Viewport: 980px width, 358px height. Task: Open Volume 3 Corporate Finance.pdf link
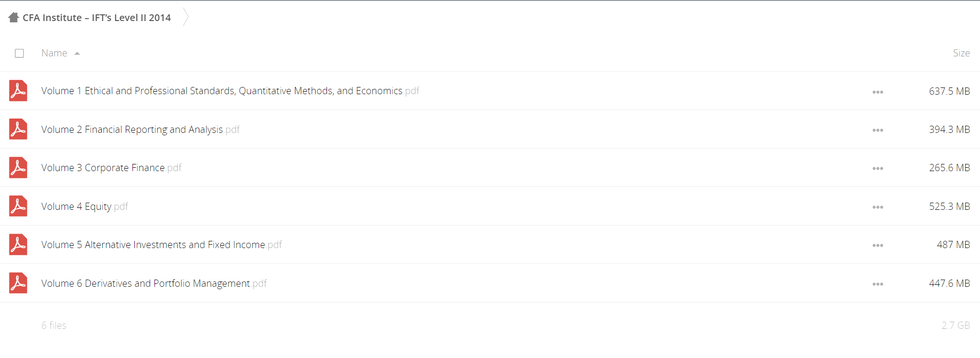click(111, 168)
